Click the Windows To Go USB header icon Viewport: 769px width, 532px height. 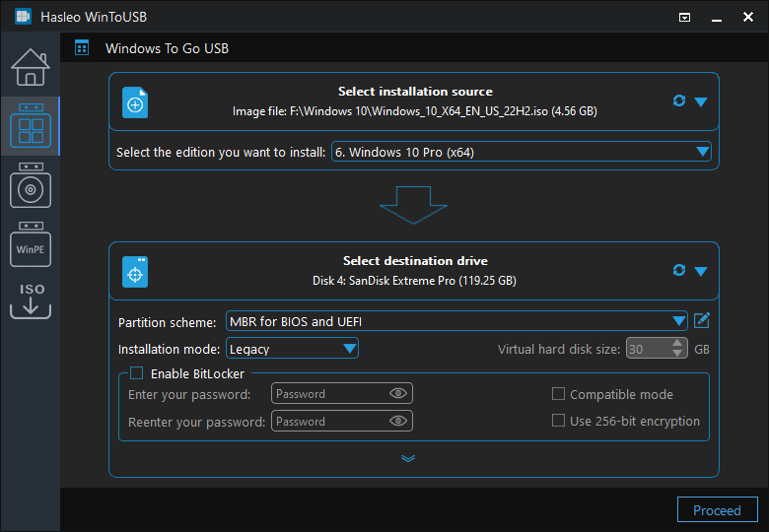click(x=82, y=48)
